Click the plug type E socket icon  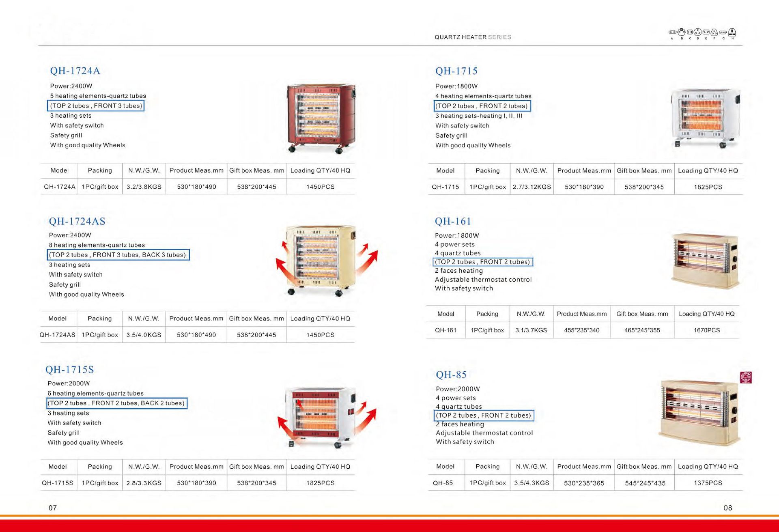(x=706, y=32)
